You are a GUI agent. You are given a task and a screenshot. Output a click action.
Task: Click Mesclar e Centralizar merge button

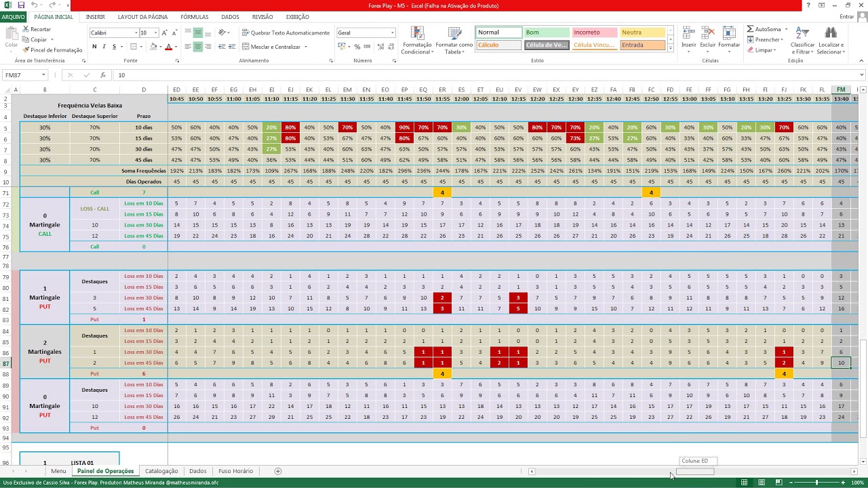(x=271, y=47)
